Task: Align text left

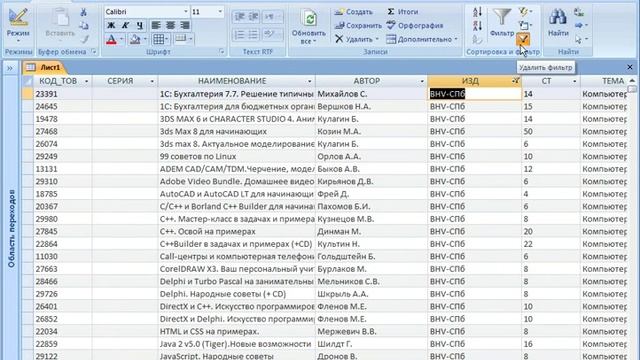Action: tap(156, 25)
